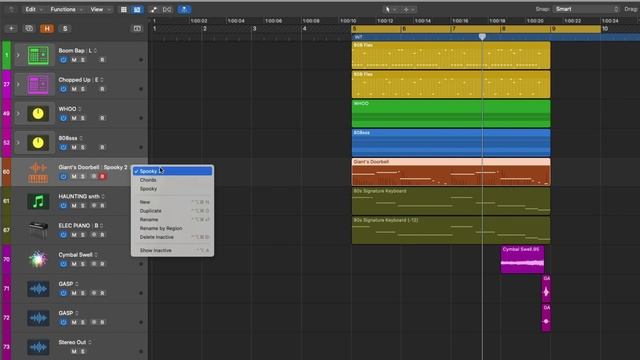Select the Cymbal Swell audio region
Screen dimensions: 640x360
coord(522,259)
